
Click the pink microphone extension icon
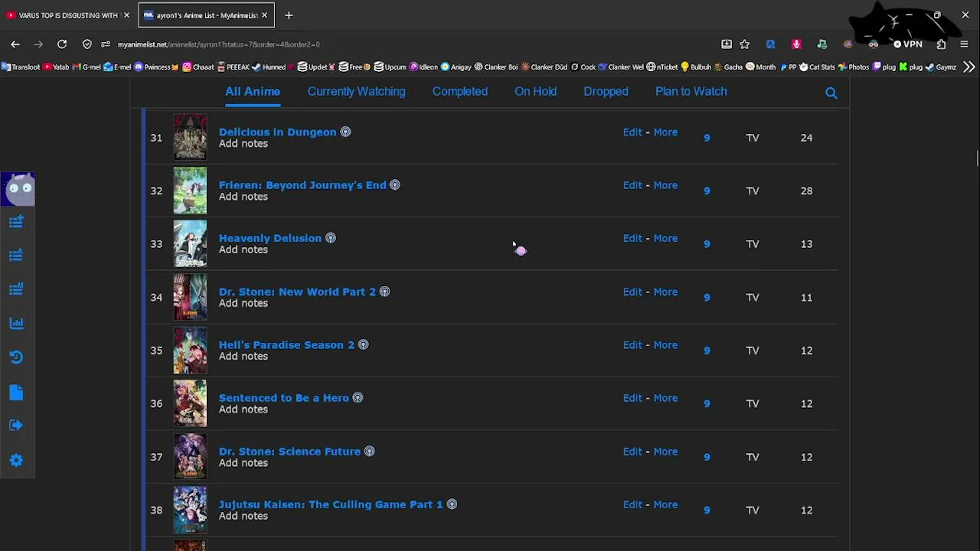796,44
